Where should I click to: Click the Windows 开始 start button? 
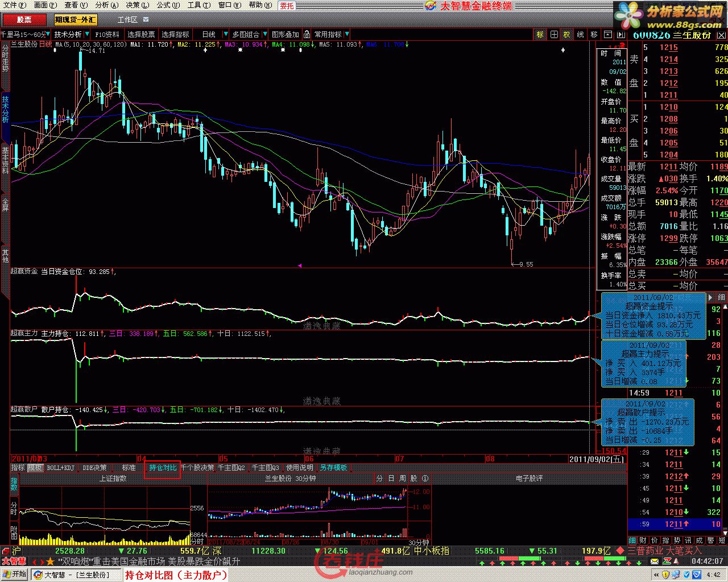(15, 575)
